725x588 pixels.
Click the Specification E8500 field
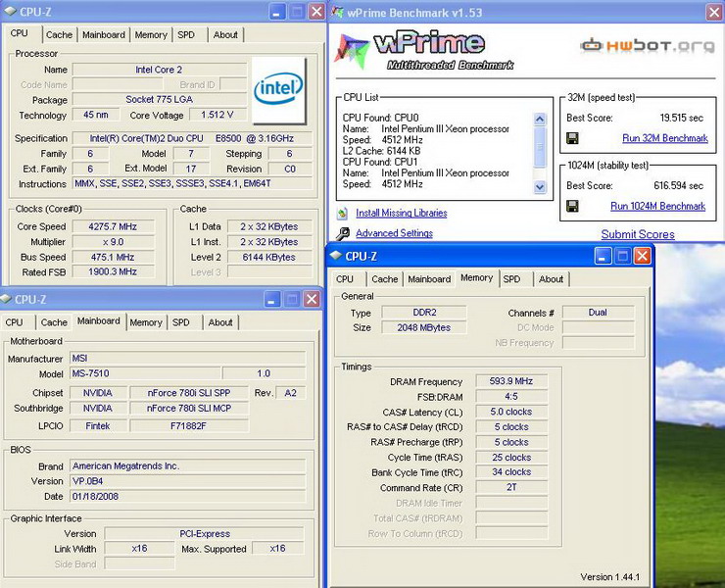pyautogui.click(x=191, y=138)
